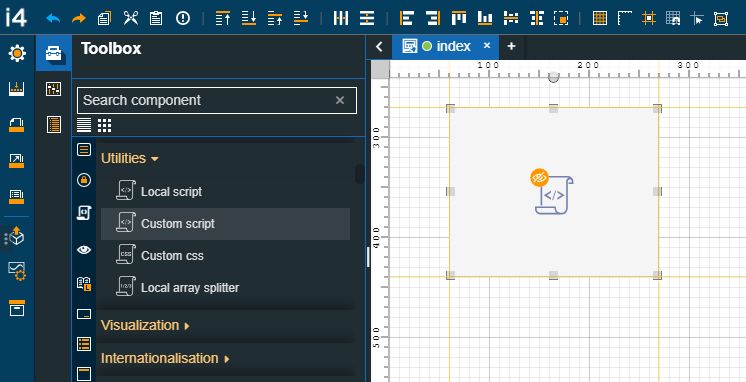Collapse the Utilities category
This screenshot has height=382, width=746.
[x=129, y=158]
